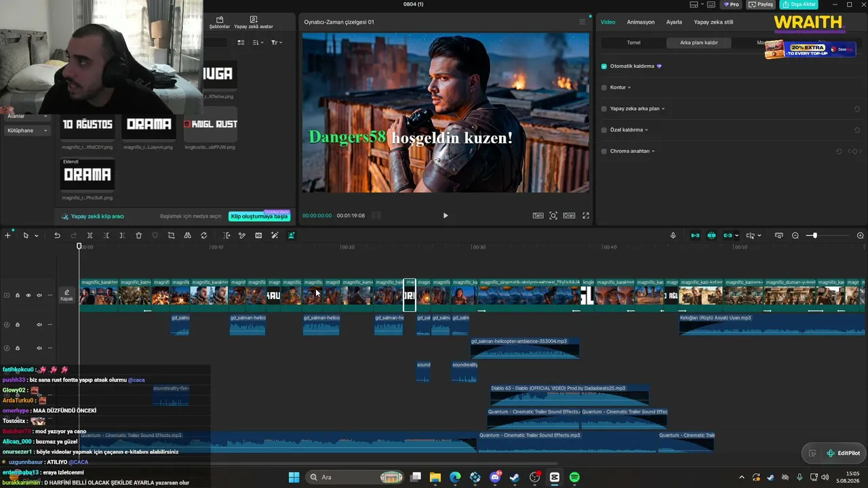Screen dimensions: 868x488
Task: Open the Yapay zekâ avatar tab
Action: [x=254, y=23]
